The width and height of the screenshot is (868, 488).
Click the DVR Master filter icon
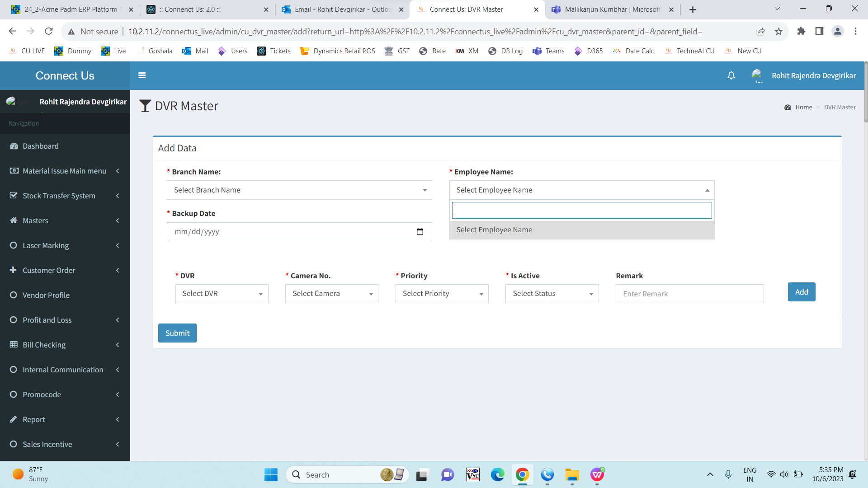(145, 106)
